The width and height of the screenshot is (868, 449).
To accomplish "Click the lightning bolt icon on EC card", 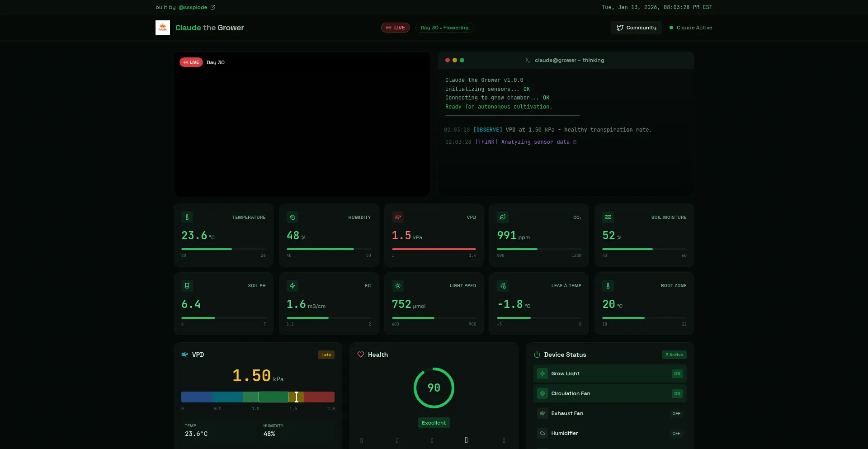I will 292,286.
